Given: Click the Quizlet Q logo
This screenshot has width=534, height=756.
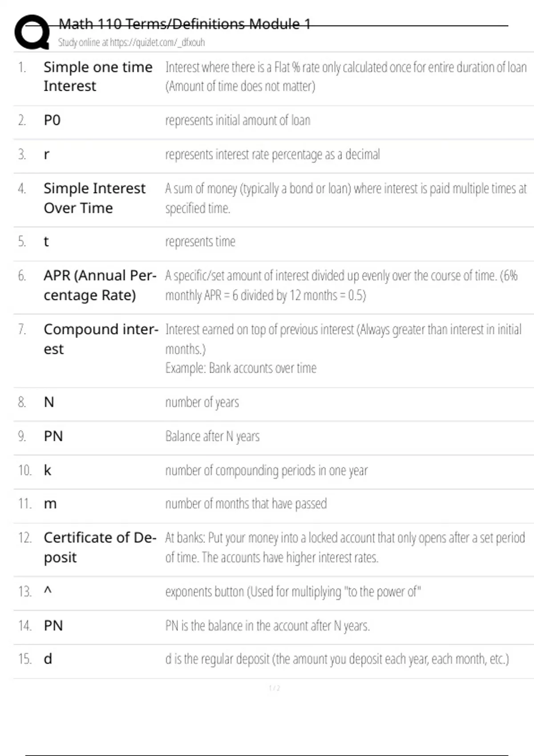Looking at the screenshot, I should pyautogui.click(x=32, y=32).
